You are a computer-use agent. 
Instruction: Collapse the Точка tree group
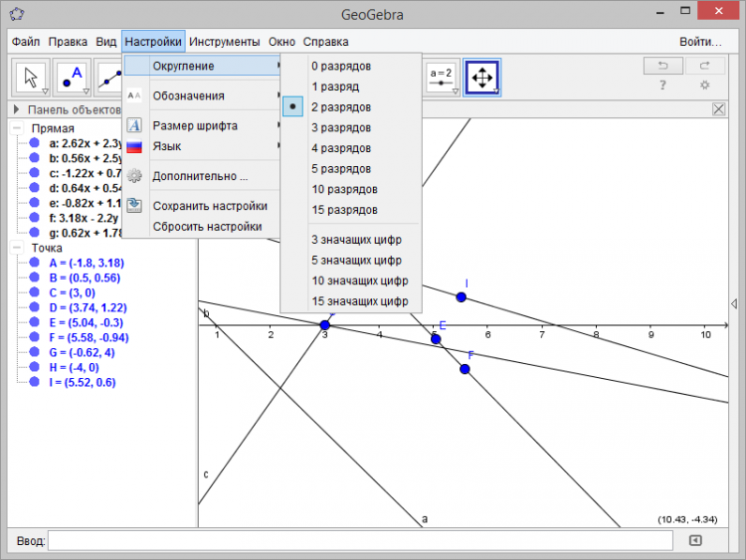17,248
